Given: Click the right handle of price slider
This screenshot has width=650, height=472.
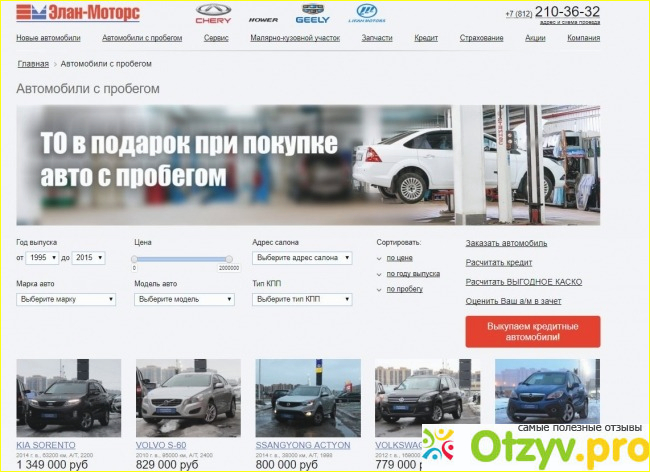Looking at the screenshot, I should point(229,259).
